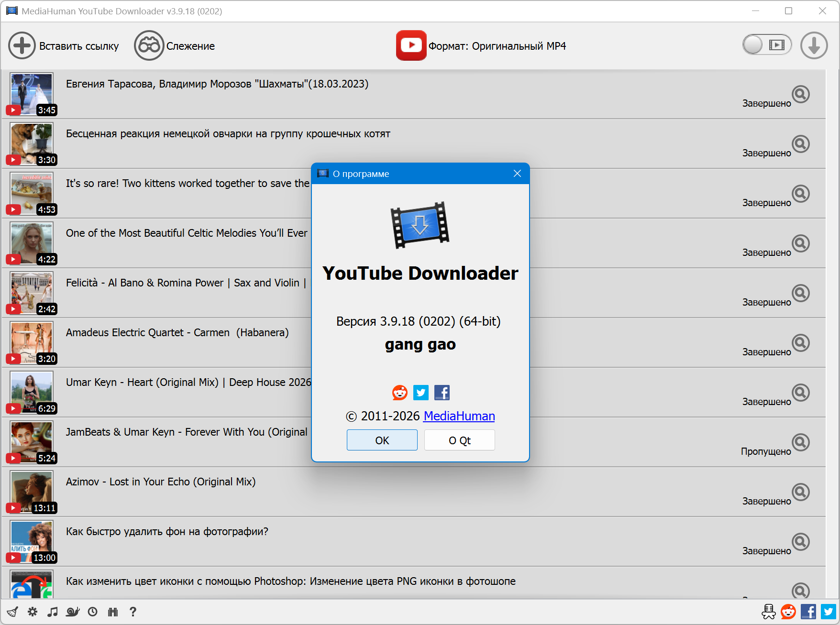
Task: Click the Twitter icon in the About dialog
Action: click(421, 393)
